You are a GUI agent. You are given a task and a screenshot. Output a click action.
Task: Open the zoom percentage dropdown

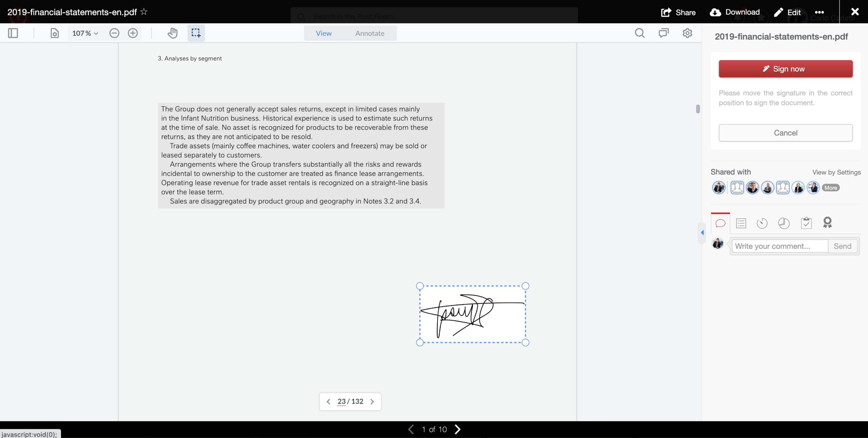84,33
